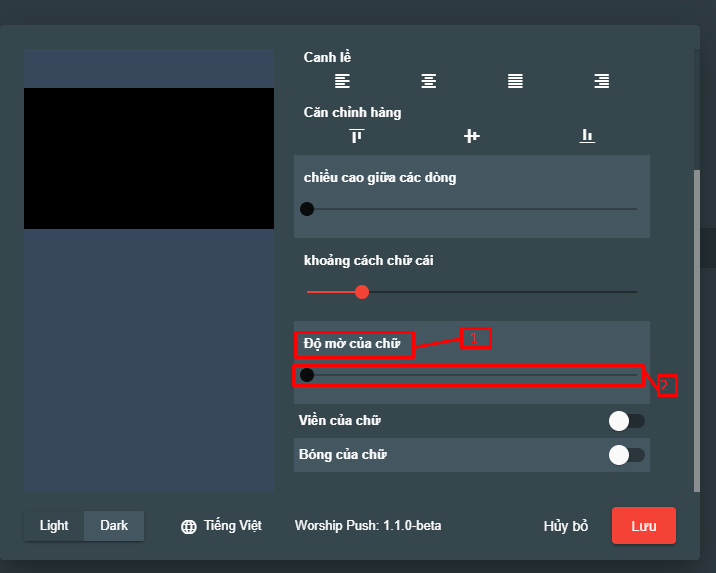Viewport: 716px width, 573px height.
Task: Click the red 'Lưu' save button
Action: tap(644, 526)
